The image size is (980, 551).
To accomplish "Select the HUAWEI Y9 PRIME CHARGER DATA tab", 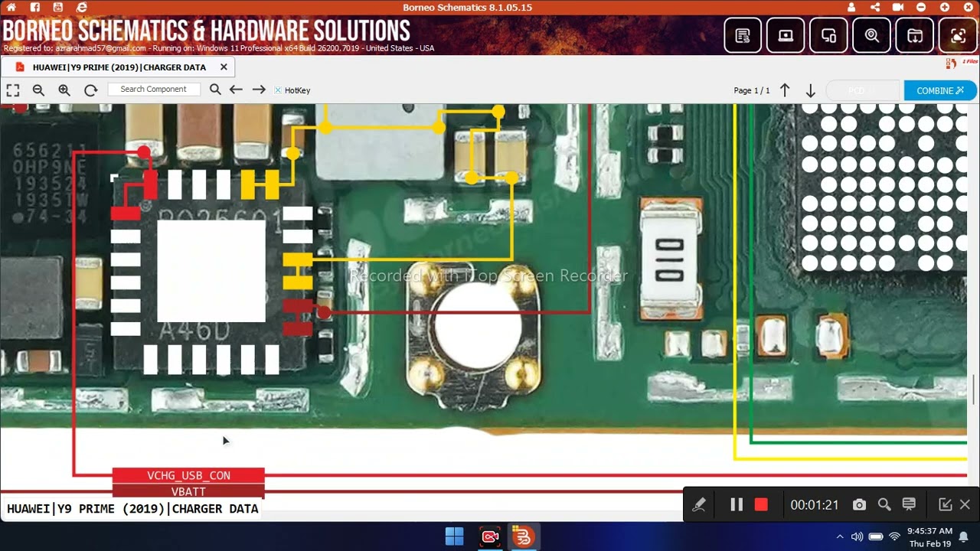I will pyautogui.click(x=119, y=67).
